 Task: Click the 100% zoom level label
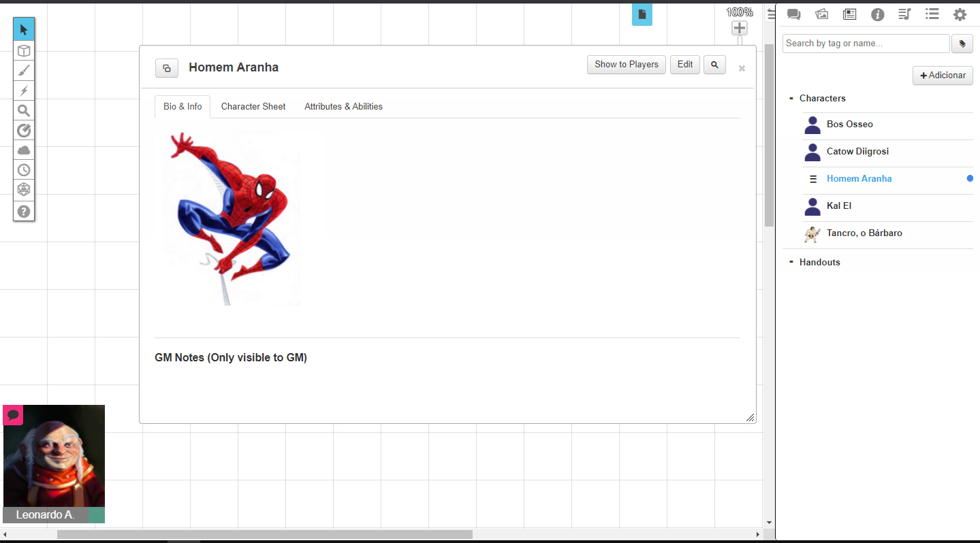[740, 12]
